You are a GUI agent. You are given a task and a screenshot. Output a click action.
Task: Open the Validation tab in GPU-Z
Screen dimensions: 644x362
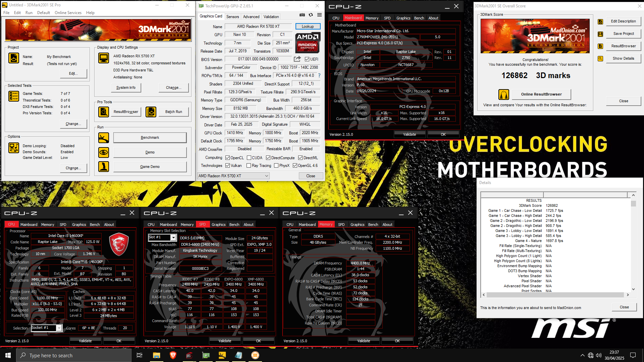pyautogui.click(x=271, y=16)
